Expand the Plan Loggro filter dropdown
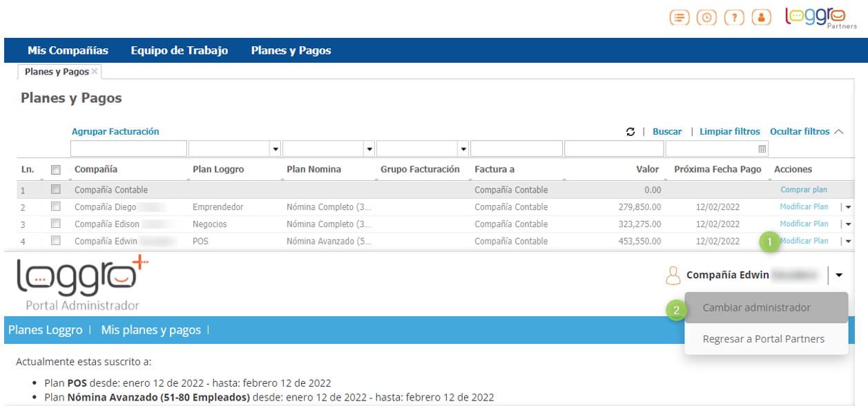The image size is (868, 406). (x=276, y=149)
